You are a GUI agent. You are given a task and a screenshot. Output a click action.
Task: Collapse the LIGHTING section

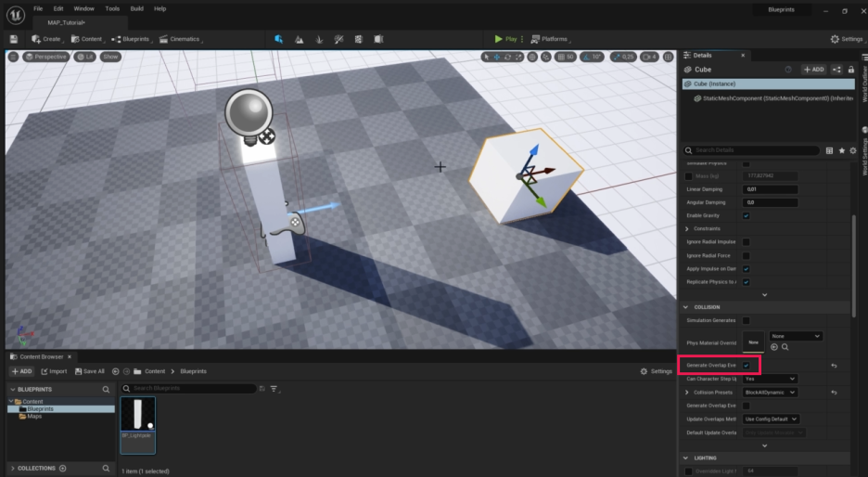[686, 458]
